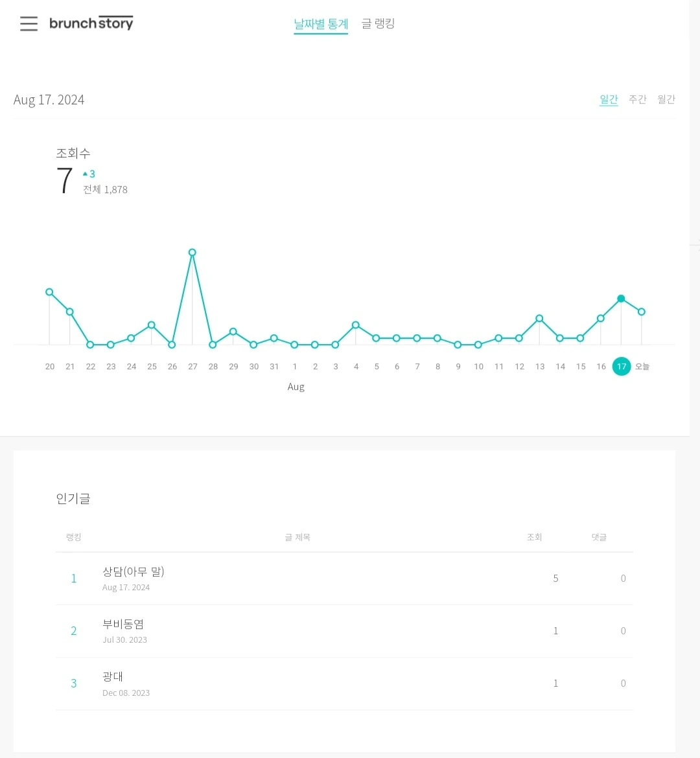This screenshot has height=758, width=700.
Task: Select the 날짜별 통계 tab
Action: (x=321, y=24)
